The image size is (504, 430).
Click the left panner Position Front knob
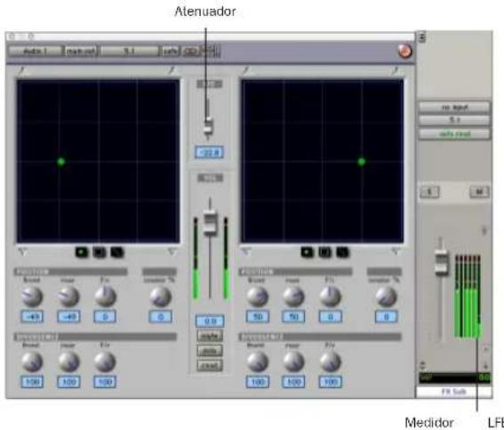click(32, 297)
